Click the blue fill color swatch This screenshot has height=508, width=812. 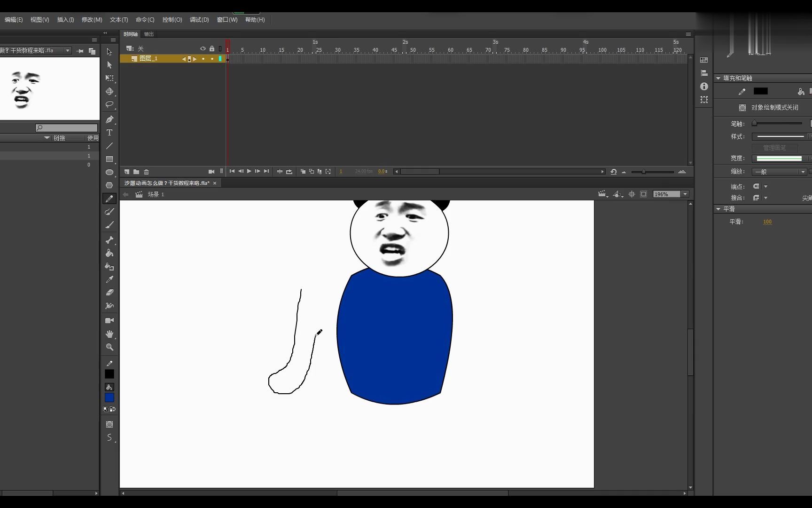coord(109,397)
